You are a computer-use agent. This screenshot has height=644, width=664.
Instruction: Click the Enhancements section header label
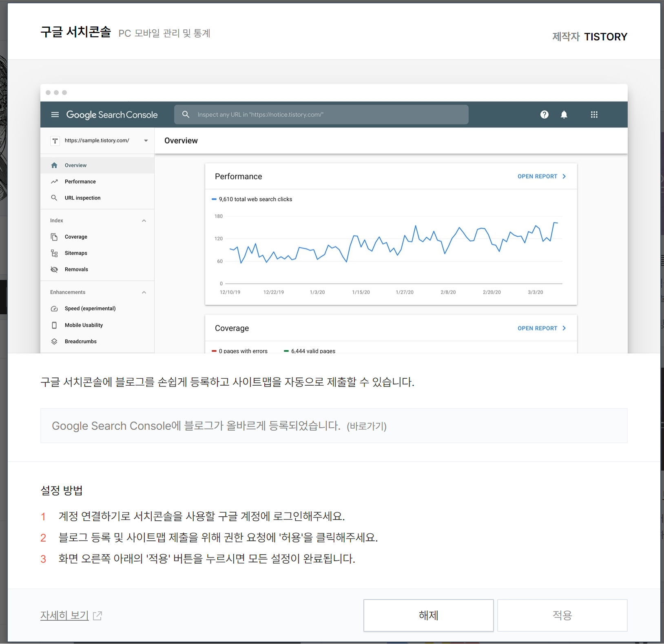(x=68, y=293)
